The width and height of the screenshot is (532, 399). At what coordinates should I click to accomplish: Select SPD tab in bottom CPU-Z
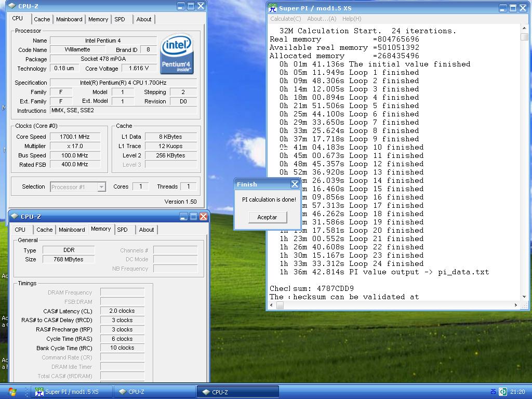pyautogui.click(x=123, y=230)
